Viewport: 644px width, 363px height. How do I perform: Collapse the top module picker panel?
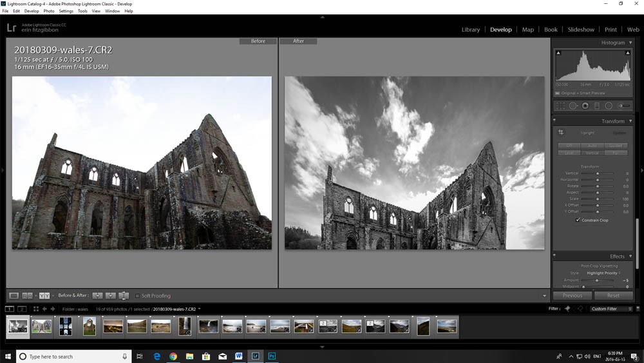point(322,17)
